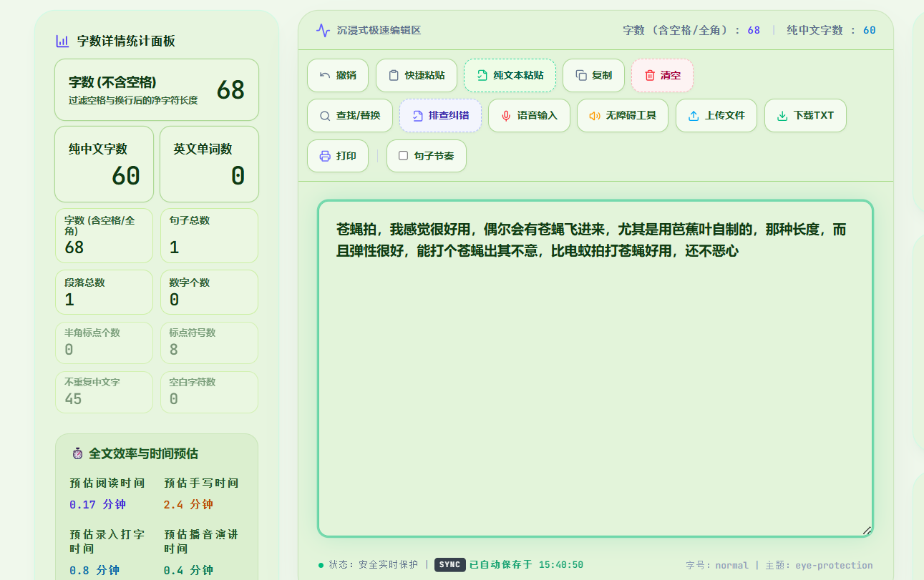Click the 全文效率与时间预估 heading

click(x=143, y=453)
